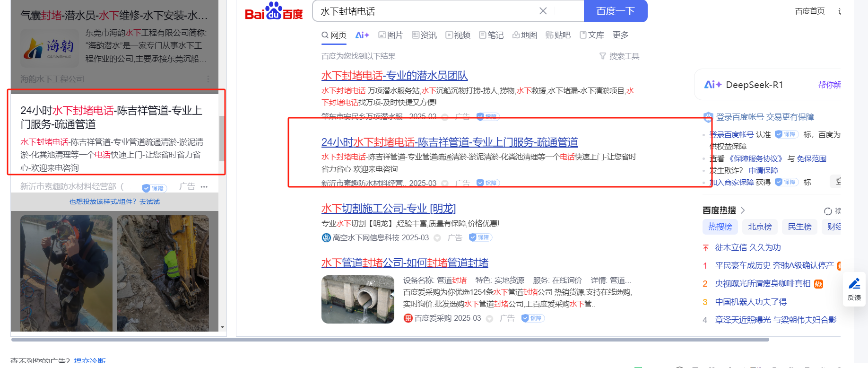Open hot search 徙木立信 久久为功

[748, 248]
